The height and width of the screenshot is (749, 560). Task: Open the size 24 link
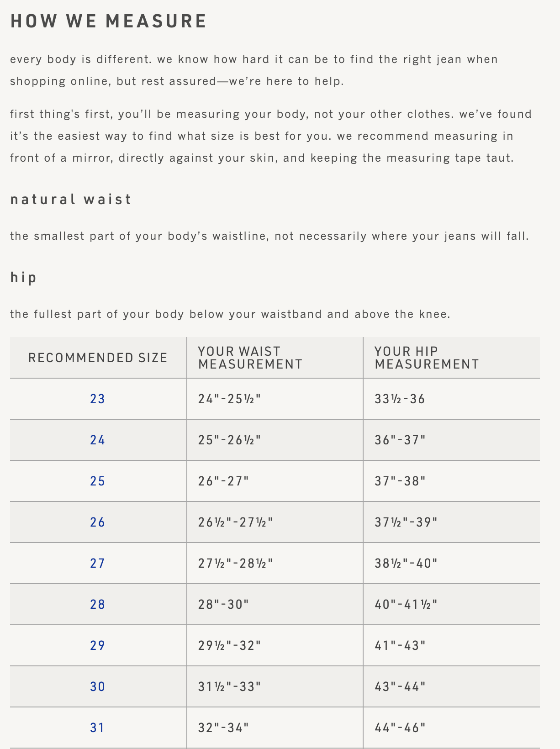98,440
